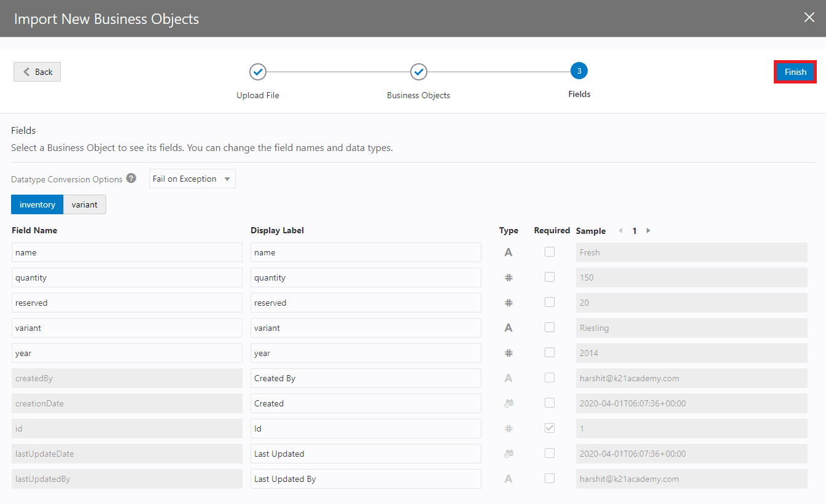Edit the Last Updated Display Label input
The image size is (826, 504).
366,454
